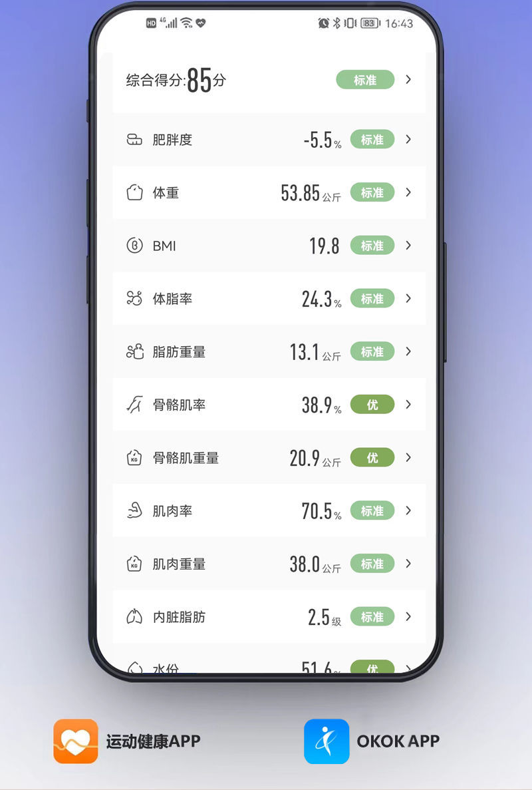Screen dimensions: 532x790
Task: Select the 骨骼肌重量 list row label
Action: tap(186, 458)
